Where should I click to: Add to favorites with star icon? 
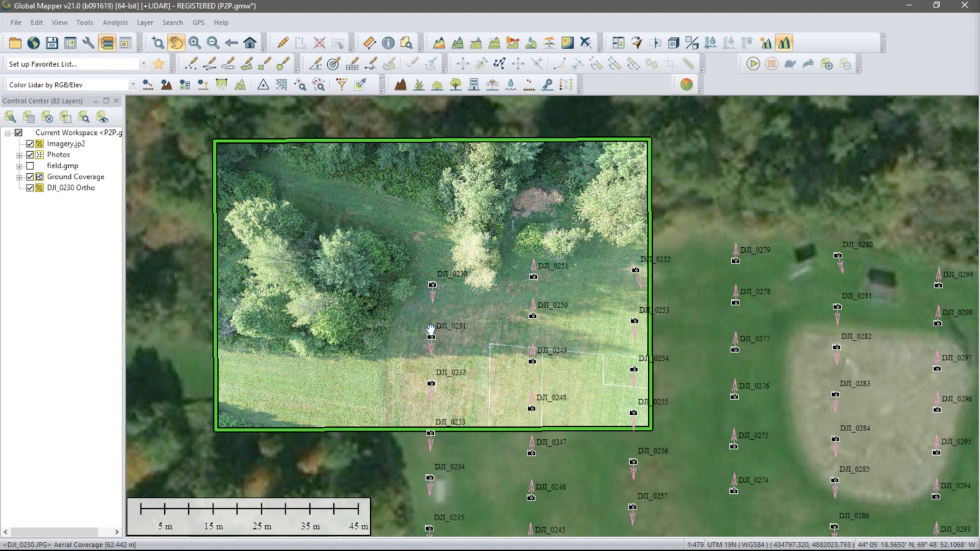pyautogui.click(x=158, y=64)
